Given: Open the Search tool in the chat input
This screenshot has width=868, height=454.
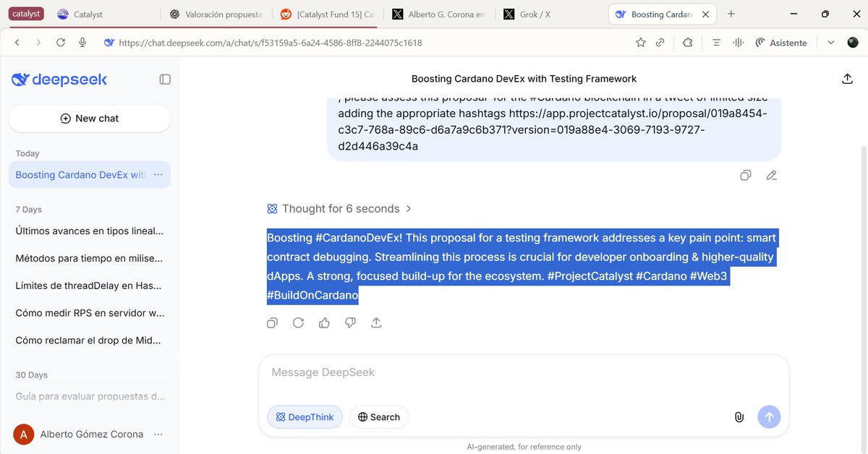Looking at the screenshot, I should click(378, 416).
